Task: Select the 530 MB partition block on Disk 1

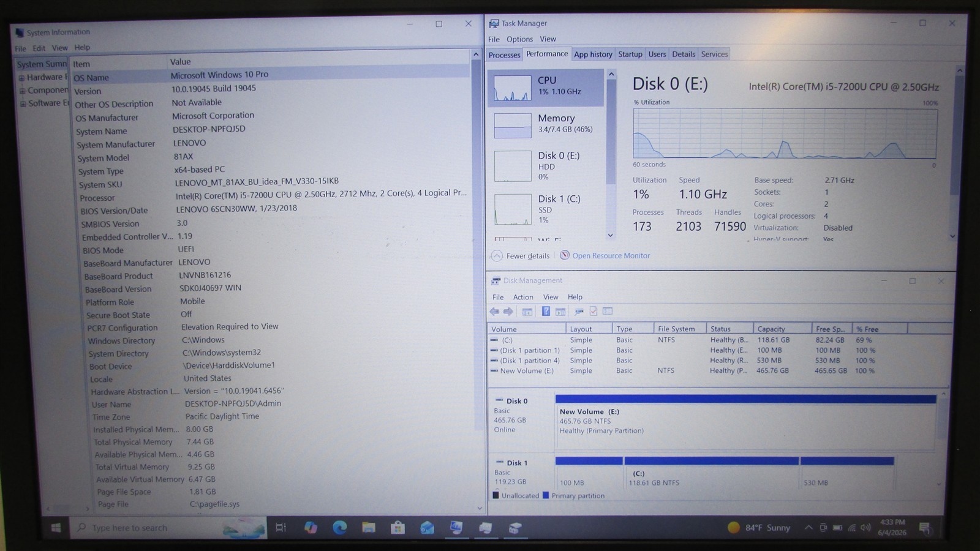Action: tap(847, 473)
